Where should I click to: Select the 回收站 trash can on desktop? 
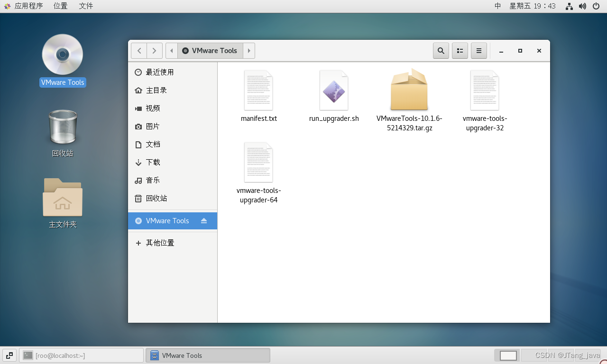click(63, 127)
